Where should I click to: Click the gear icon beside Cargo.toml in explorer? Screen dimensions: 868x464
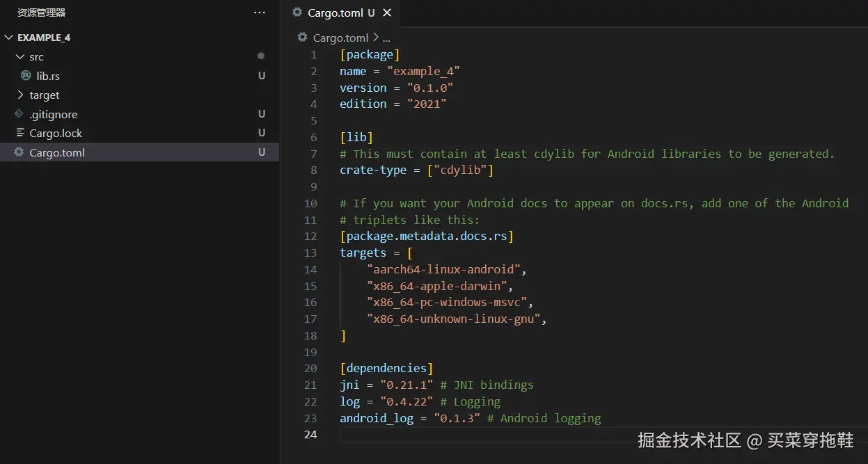19,152
